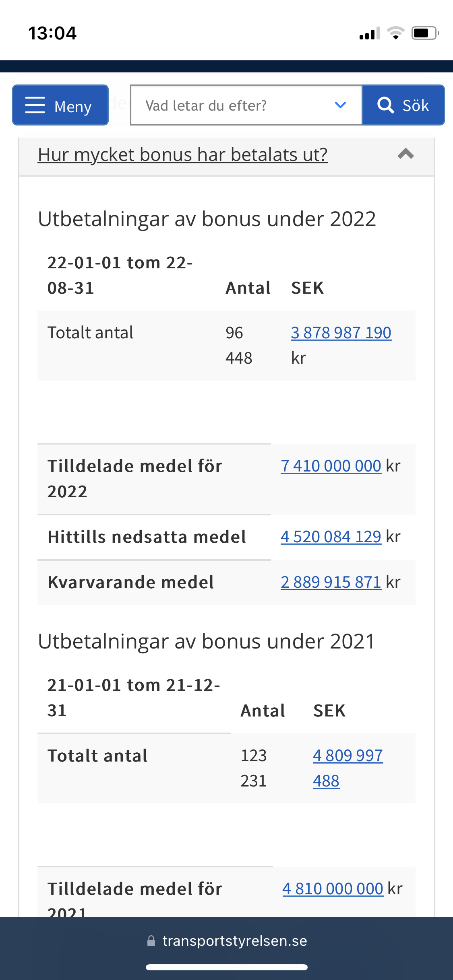Tap the Wi-Fi status icon
This screenshot has width=453, height=980.
tap(395, 33)
